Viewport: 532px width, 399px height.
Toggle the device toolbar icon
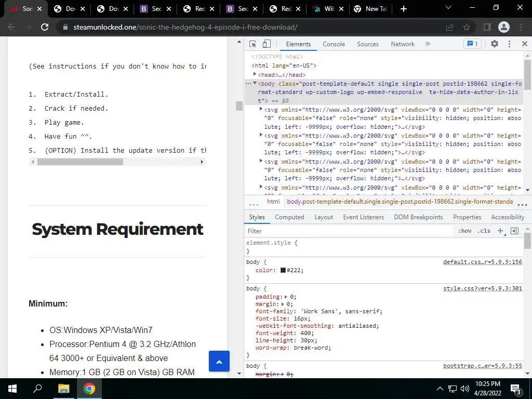point(267,44)
